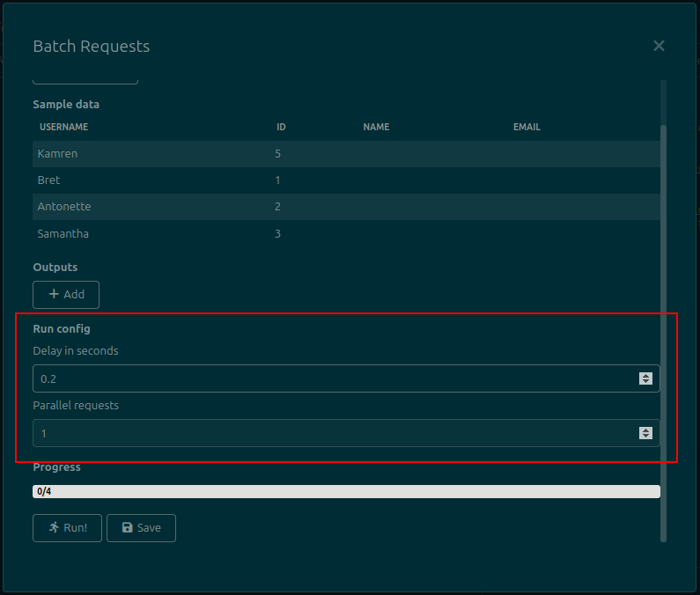Select the Kamren username cell
The image size is (700, 595).
(x=57, y=153)
